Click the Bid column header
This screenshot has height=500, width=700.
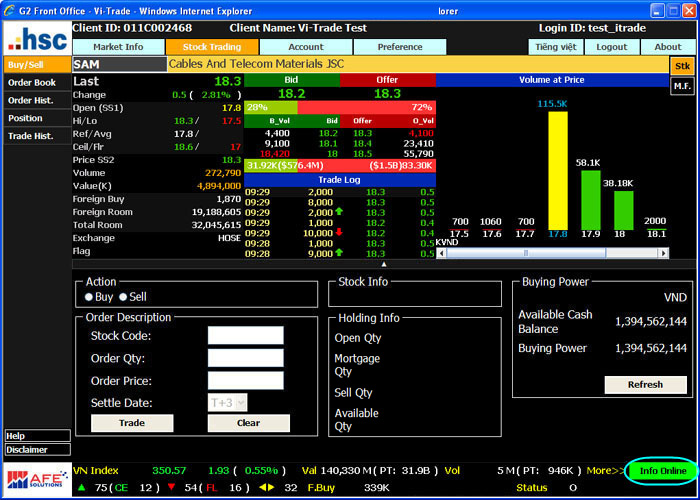292,80
